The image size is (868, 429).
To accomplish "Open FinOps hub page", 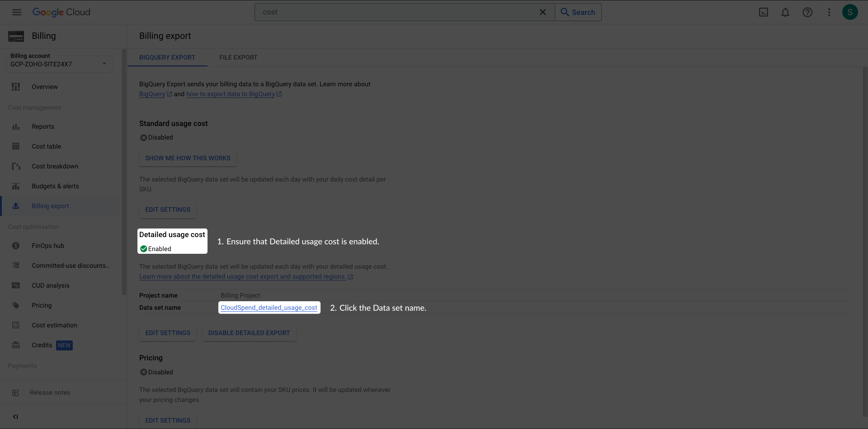I will [x=48, y=246].
